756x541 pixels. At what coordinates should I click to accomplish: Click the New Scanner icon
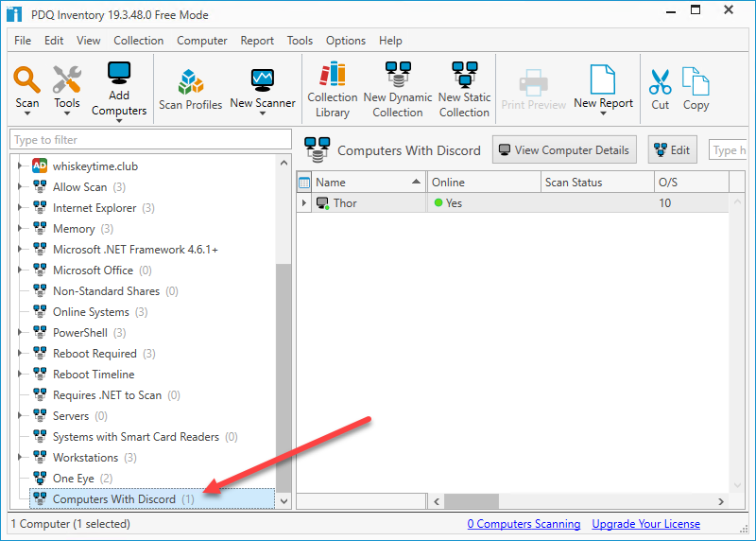click(x=263, y=80)
